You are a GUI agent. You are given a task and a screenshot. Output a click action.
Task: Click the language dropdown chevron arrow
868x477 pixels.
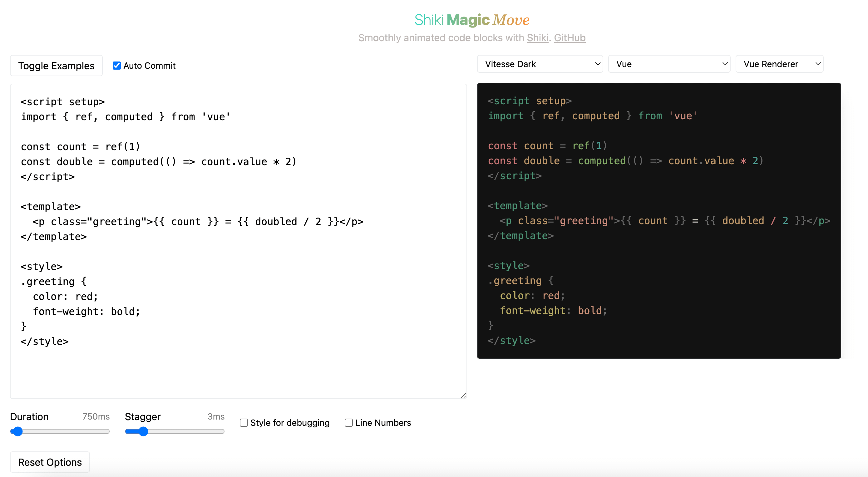pos(725,64)
